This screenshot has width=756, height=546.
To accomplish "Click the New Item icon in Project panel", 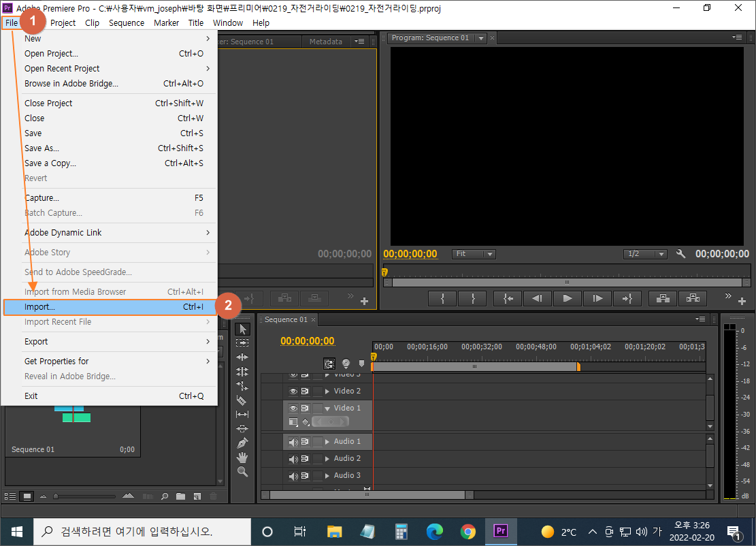I will point(197,496).
